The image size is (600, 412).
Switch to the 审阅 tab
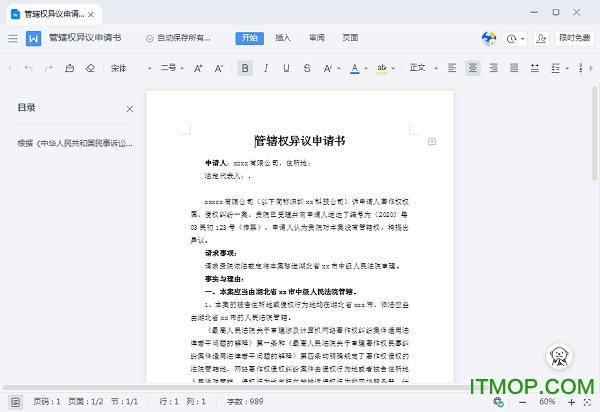coord(316,38)
